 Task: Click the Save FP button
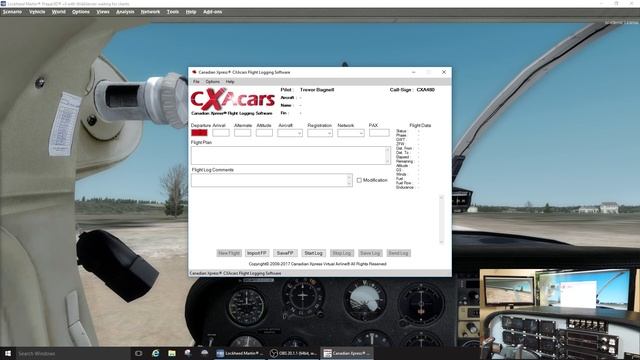tap(285, 253)
